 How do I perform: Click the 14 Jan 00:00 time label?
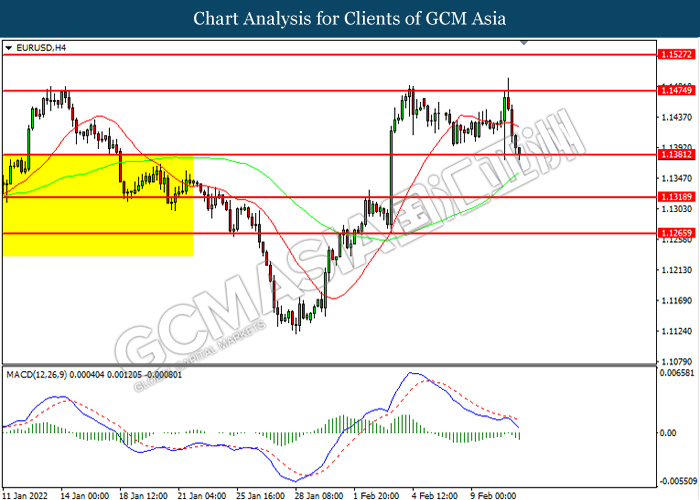coord(85,495)
